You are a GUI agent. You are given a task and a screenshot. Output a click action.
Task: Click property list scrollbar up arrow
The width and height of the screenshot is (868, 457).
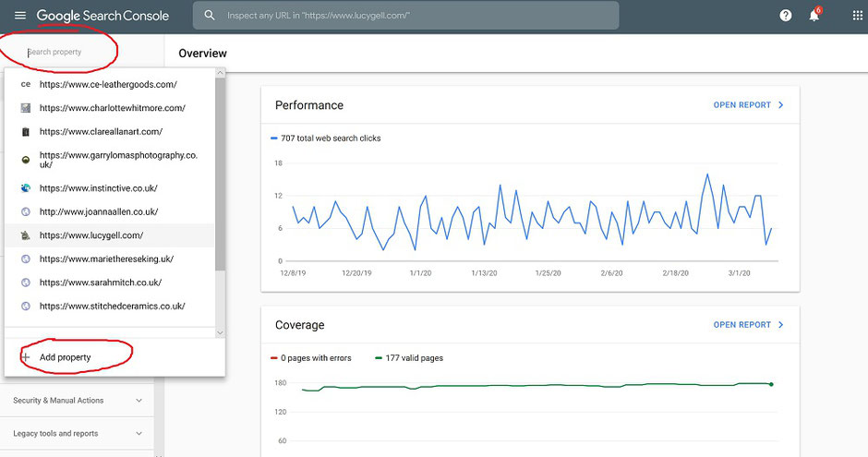(x=220, y=73)
